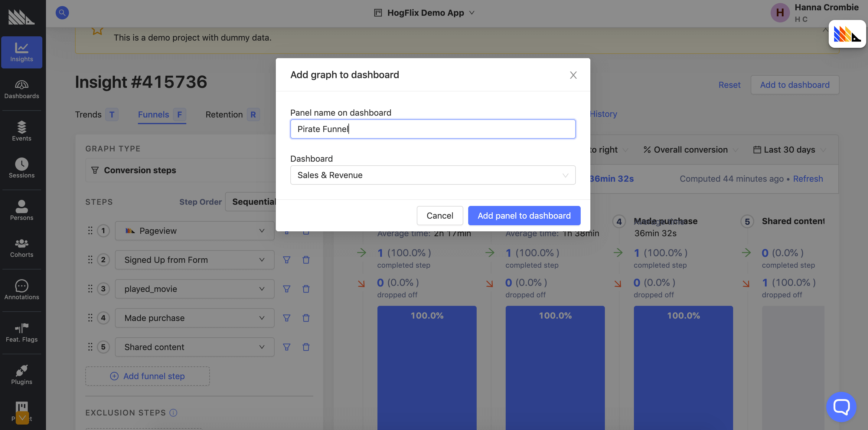Open the chat support bubble
The image size is (868, 430).
tap(841, 406)
